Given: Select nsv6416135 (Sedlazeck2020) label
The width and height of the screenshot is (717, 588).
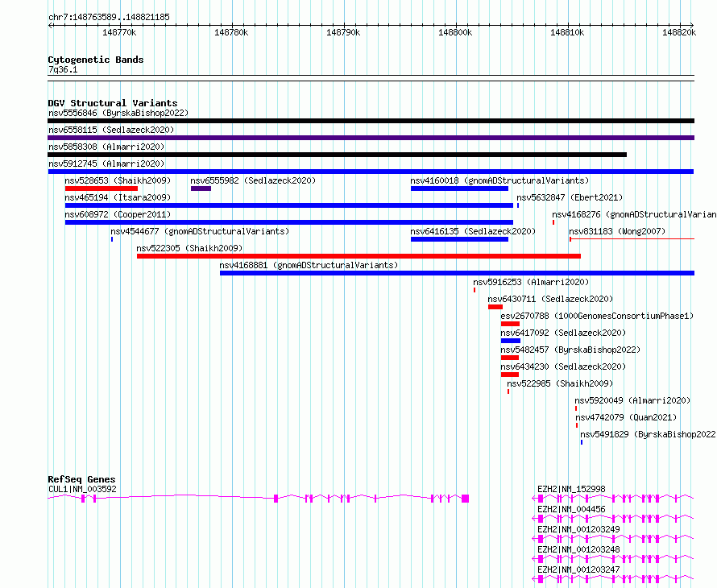Looking at the screenshot, I should (x=473, y=231).
